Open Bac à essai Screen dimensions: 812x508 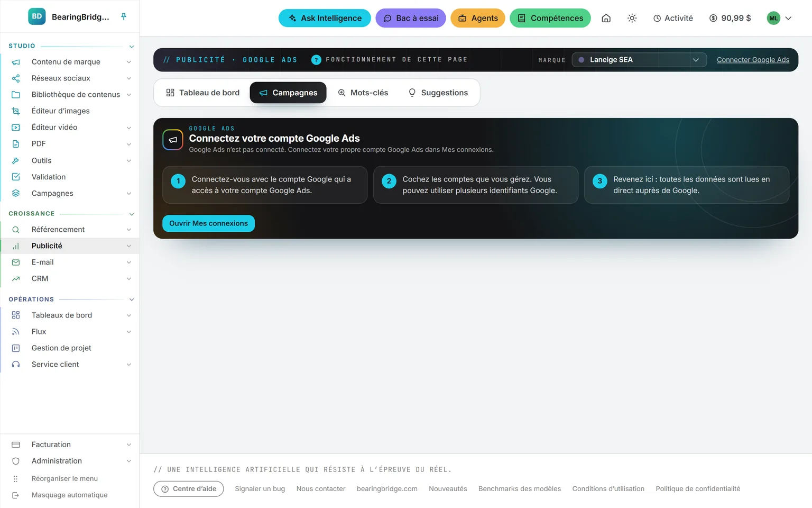(x=411, y=18)
